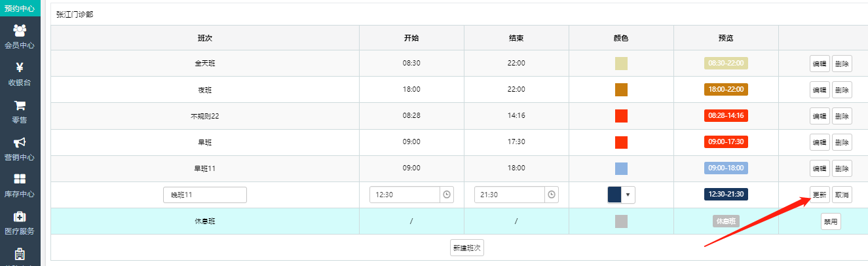Click clock icon in start time field
Viewport: 868px width, 266px height.
tap(447, 195)
